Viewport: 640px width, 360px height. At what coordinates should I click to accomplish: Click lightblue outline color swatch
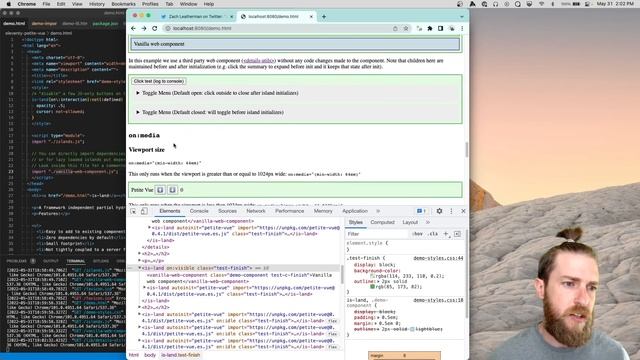[x=412, y=329]
